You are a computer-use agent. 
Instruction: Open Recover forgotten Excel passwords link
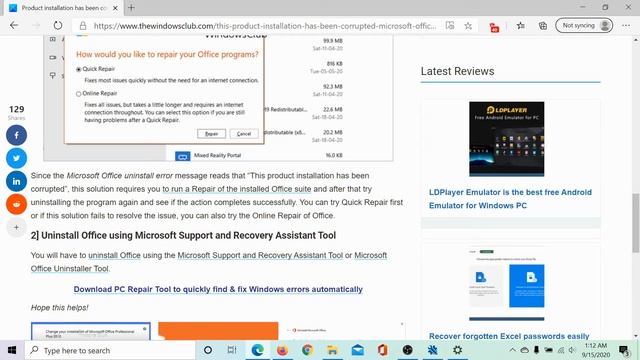click(x=509, y=336)
